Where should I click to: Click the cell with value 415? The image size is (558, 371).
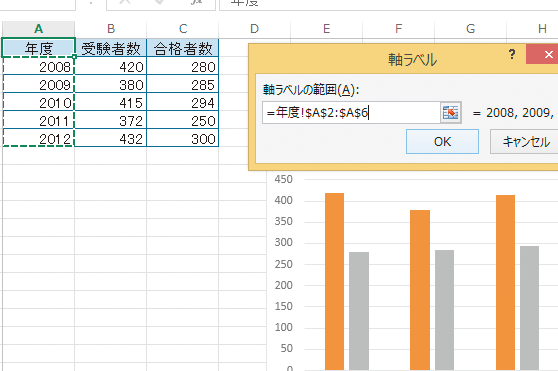[x=111, y=102]
